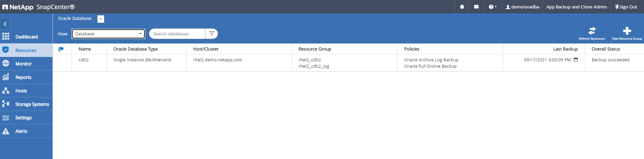This screenshot has width=644, height=159.
Task: Click the Resource Group column header
Action: (315, 49)
